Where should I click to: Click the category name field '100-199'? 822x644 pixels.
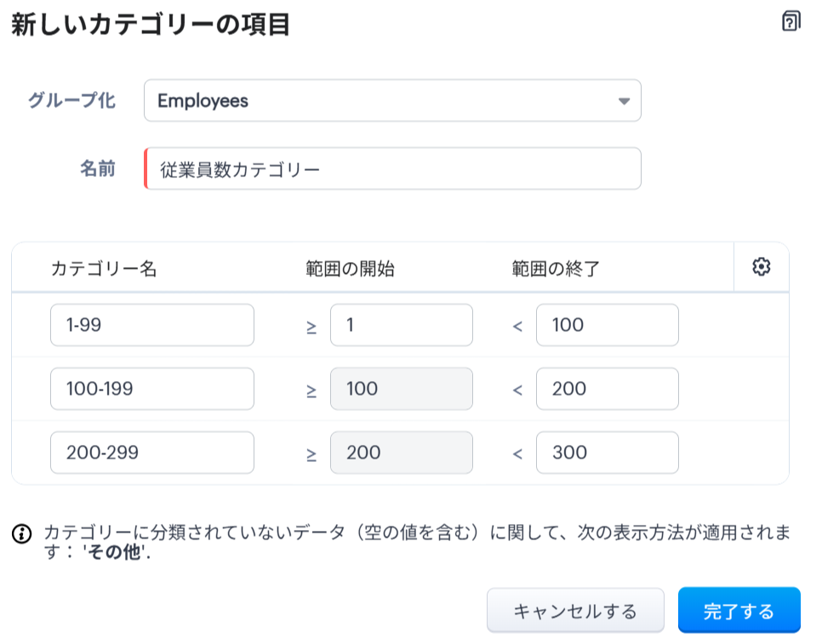pyautogui.click(x=152, y=389)
